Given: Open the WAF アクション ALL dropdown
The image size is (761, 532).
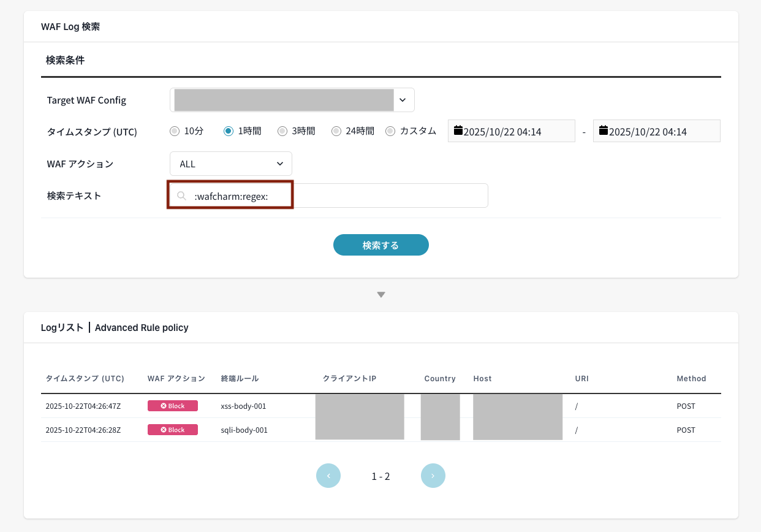Looking at the screenshot, I should point(231,164).
